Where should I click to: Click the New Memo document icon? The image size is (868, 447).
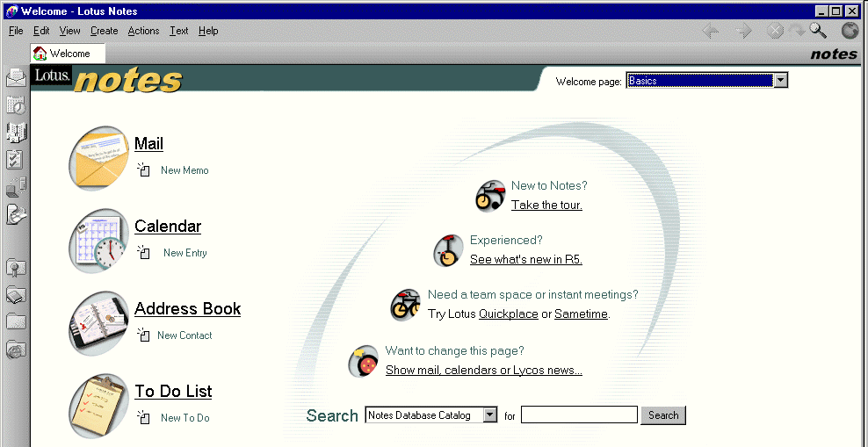(x=144, y=169)
